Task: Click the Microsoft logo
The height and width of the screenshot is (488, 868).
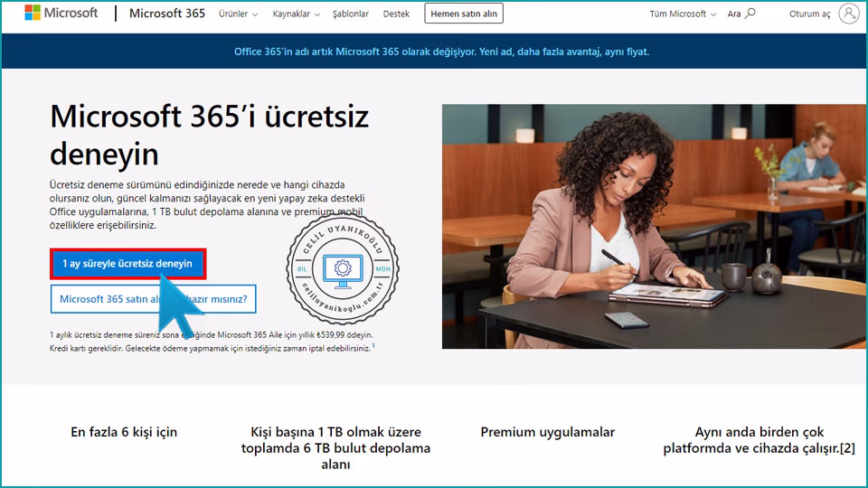Action: pos(61,13)
